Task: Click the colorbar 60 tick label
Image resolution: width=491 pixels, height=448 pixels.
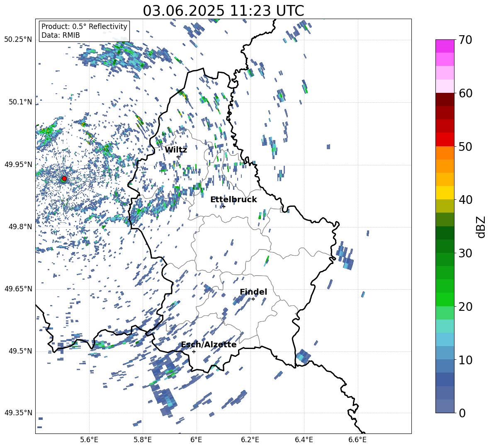Action: coord(465,93)
